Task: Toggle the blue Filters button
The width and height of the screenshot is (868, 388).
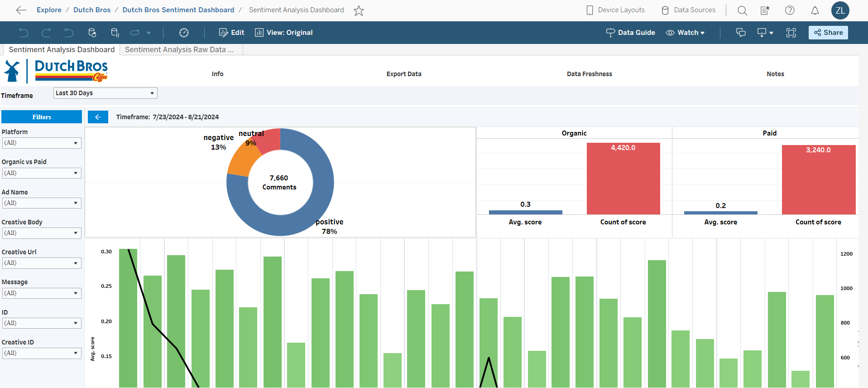Action: (x=42, y=117)
